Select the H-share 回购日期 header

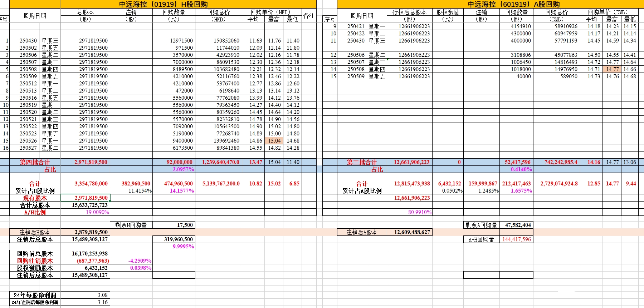35,16
